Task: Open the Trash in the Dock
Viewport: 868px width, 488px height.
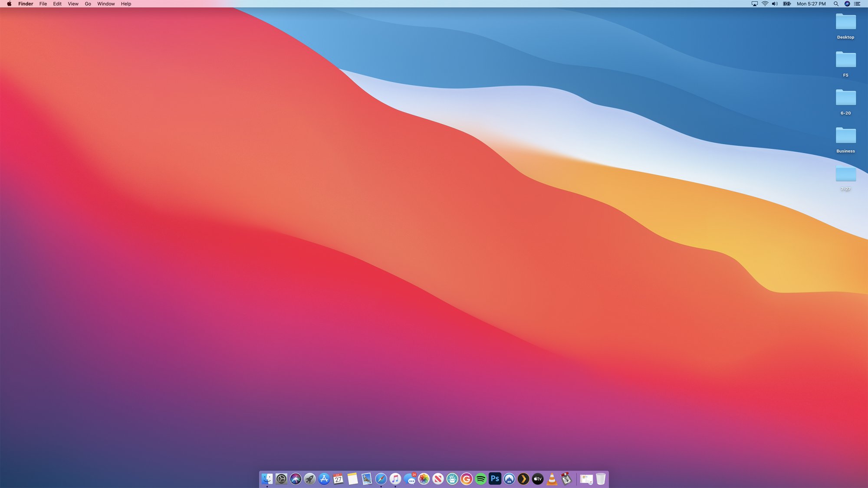Action: pos(600,479)
